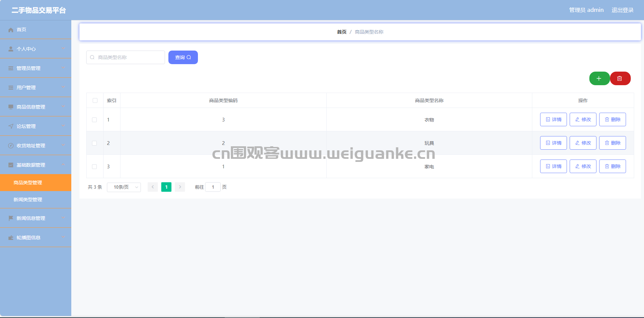
Task: Open the 论坛管理 sidebar menu
Action: (x=36, y=126)
